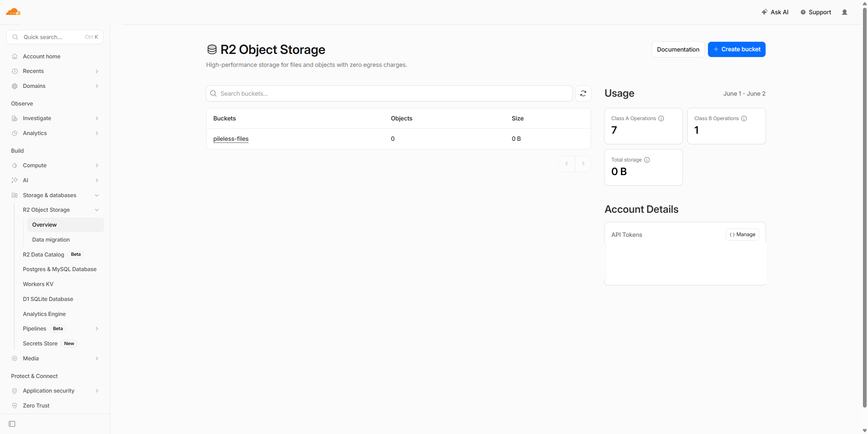Expand the Analytics chevron

click(97, 133)
